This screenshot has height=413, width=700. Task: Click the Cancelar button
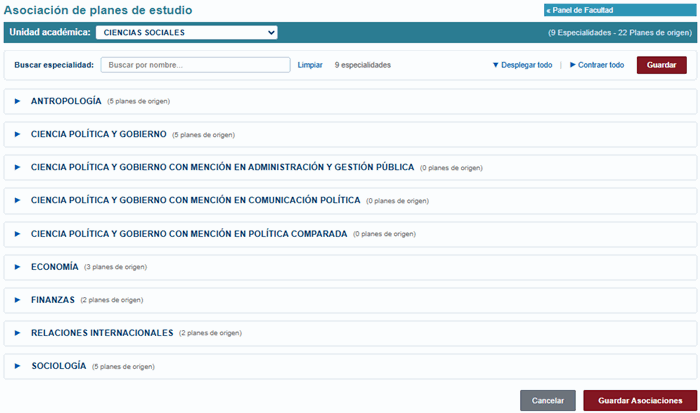(x=548, y=400)
